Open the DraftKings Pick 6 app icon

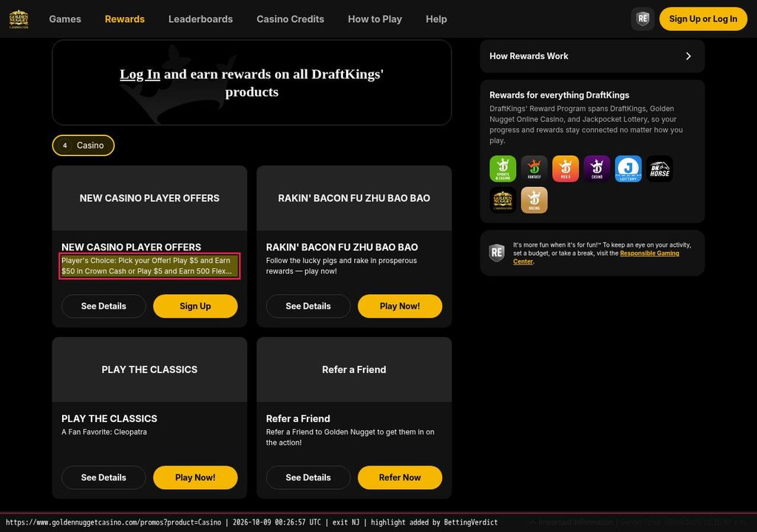click(x=566, y=168)
